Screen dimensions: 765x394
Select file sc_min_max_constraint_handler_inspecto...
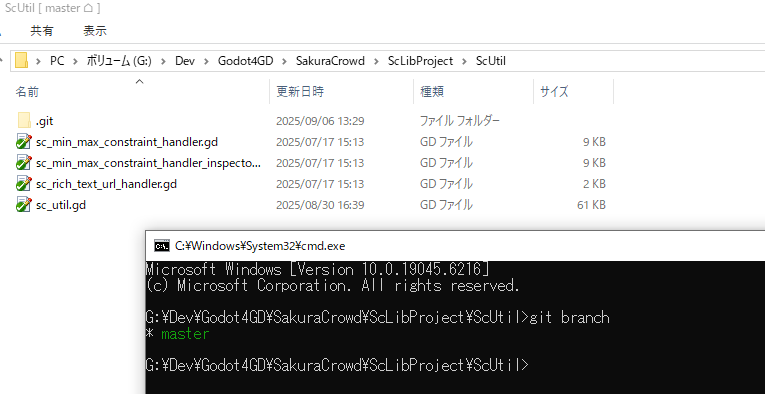(x=148, y=163)
